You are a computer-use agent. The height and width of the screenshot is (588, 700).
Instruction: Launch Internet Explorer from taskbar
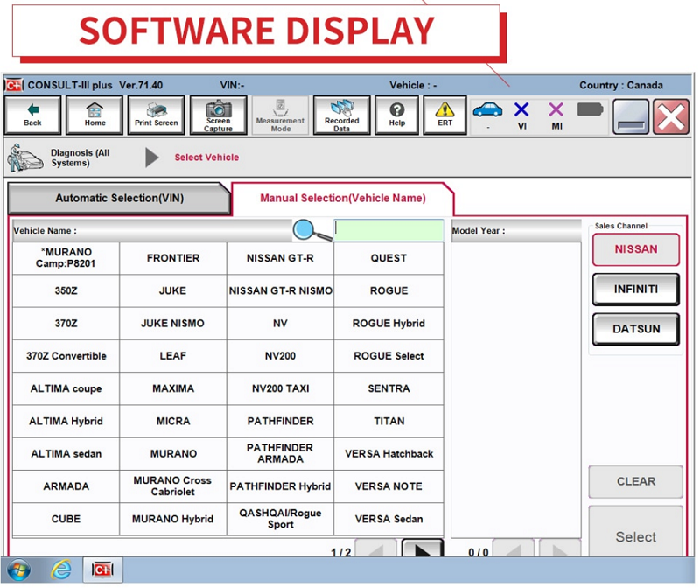tap(61, 570)
